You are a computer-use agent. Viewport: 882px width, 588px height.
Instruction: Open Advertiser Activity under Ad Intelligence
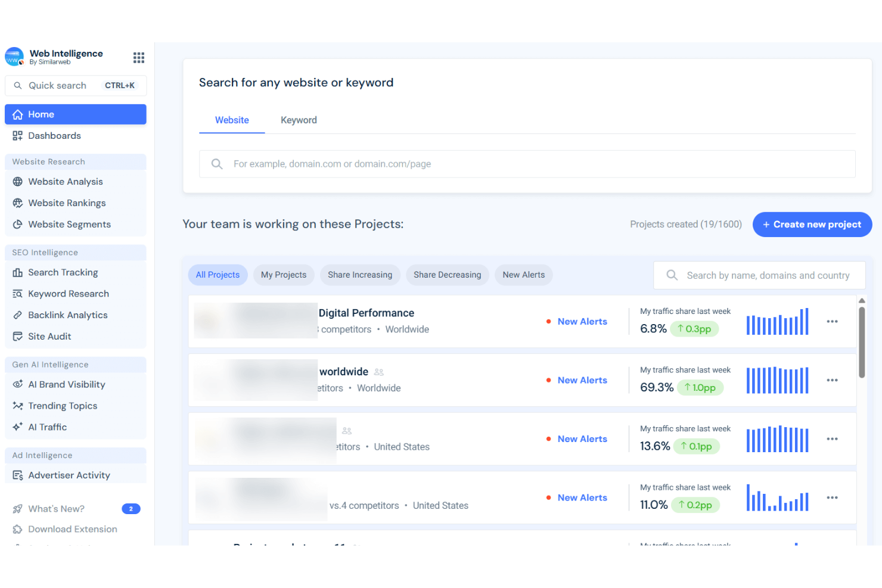pyautogui.click(x=69, y=475)
